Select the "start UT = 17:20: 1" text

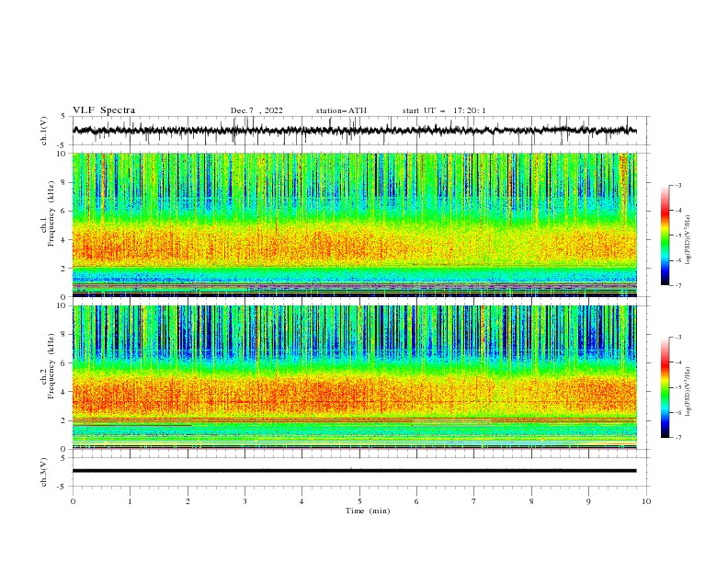[444, 110]
